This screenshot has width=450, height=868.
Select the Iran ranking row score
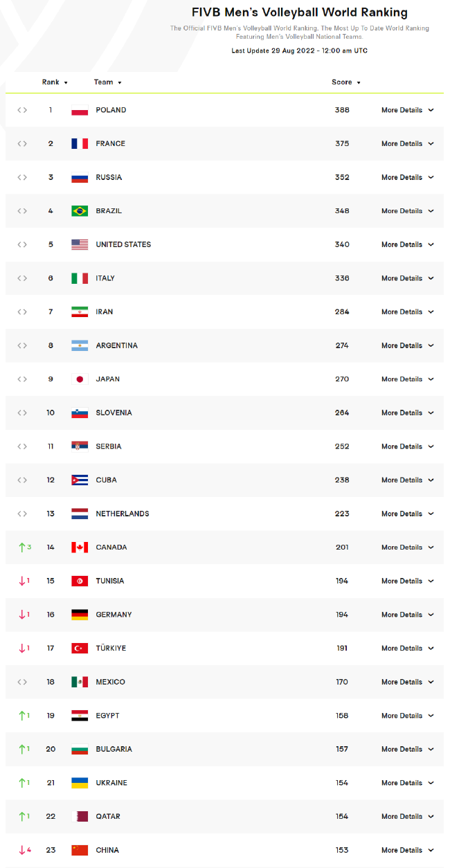click(342, 312)
